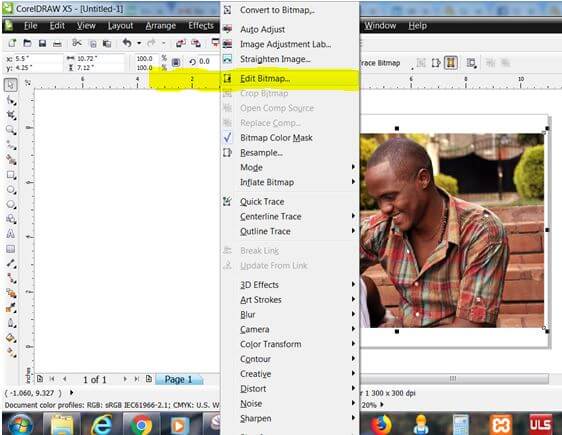Screen dimensions: 562x435
Task: Select the Pick tool in toolbox
Action: coord(11,85)
